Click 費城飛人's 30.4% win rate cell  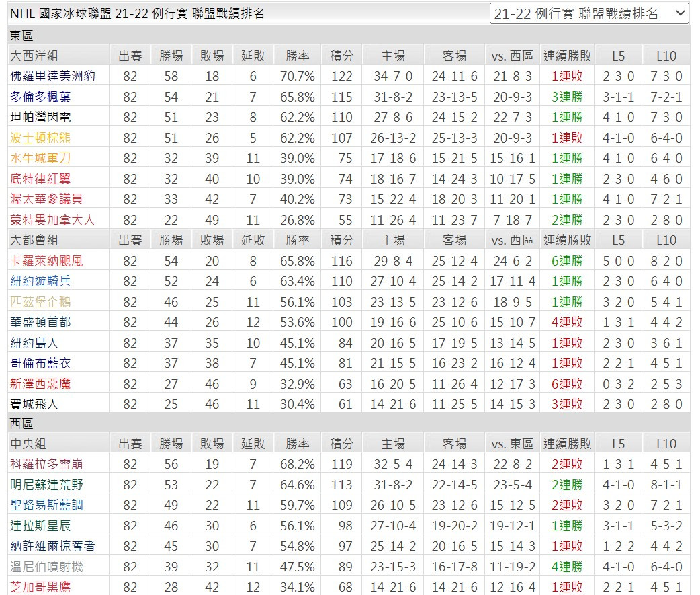(x=298, y=404)
